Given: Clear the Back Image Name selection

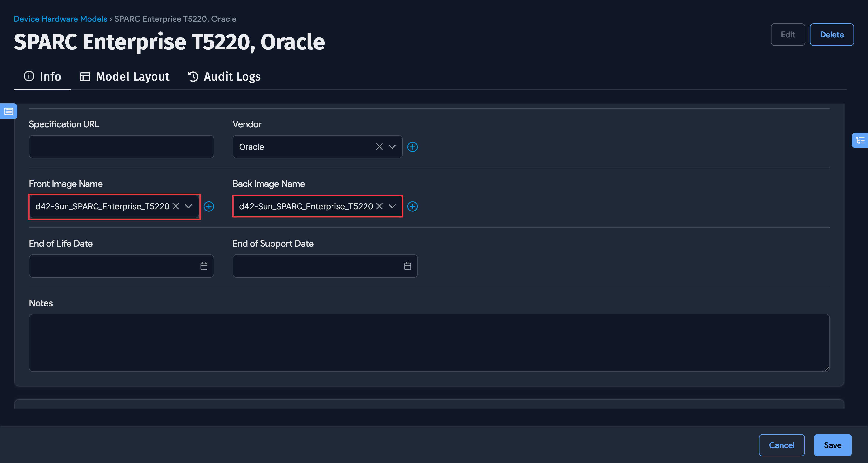Looking at the screenshot, I should [380, 206].
